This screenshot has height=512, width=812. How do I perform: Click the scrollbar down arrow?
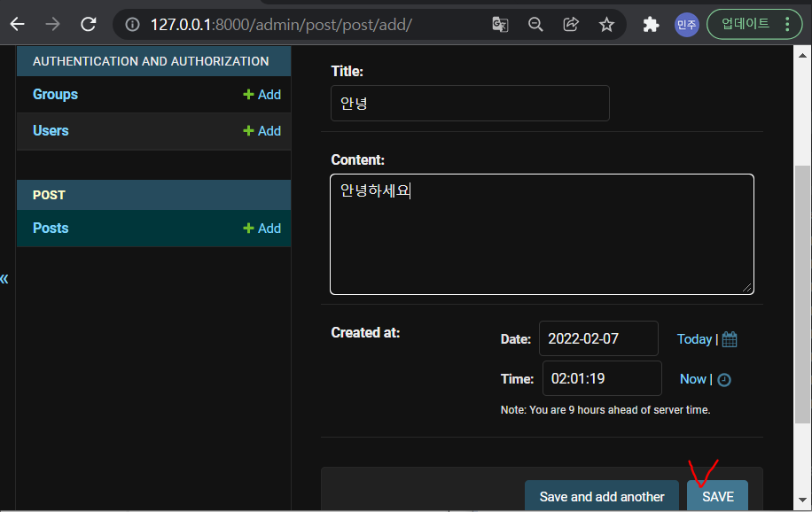pyautogui.click(x=802, y=500)
